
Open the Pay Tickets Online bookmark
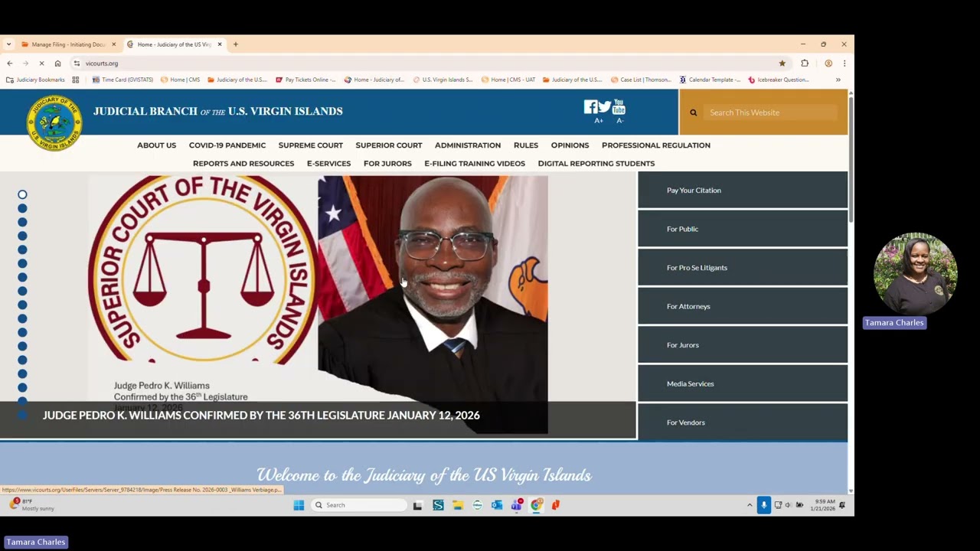(x=305, y=80)
